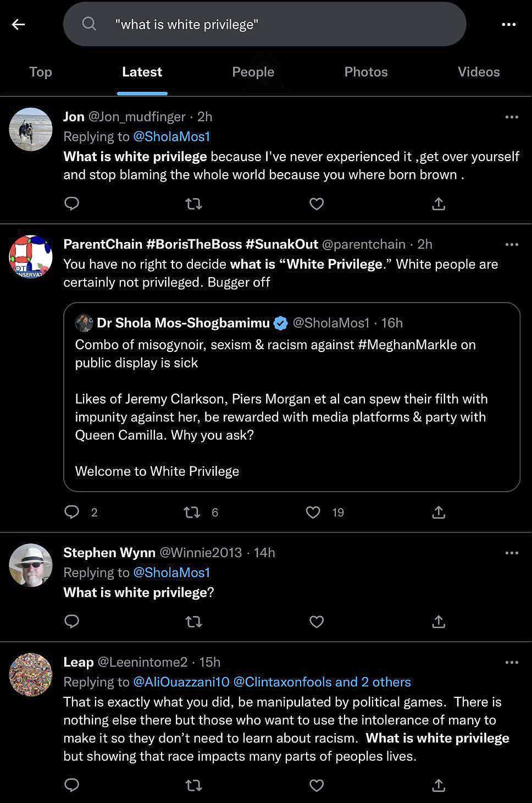Open more options on Jon's tweet

tap(511, 117)
